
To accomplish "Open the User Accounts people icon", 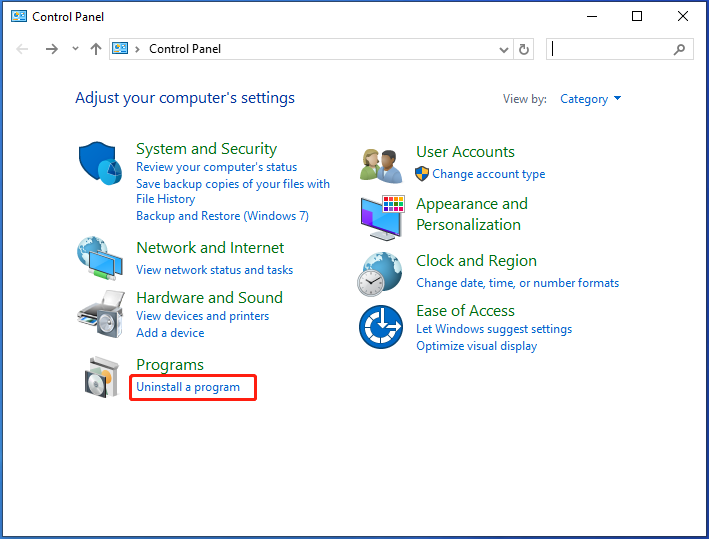I will pos(381,166).
